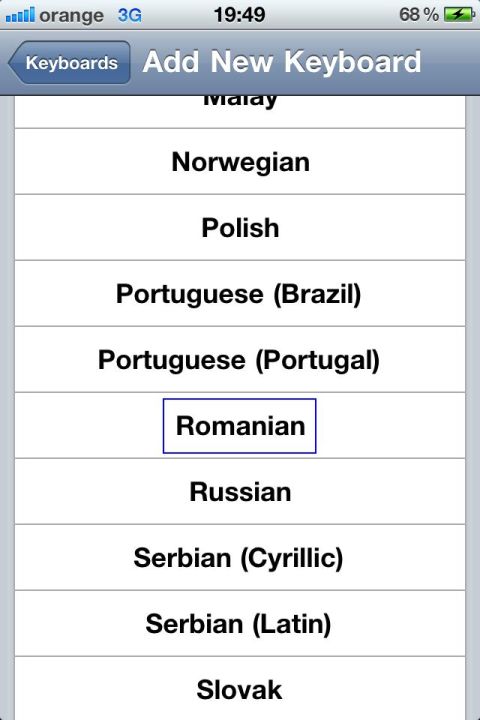Choose Serbian (Latin) keyboard
Screen dimensions: 480x720
(240, 624)
